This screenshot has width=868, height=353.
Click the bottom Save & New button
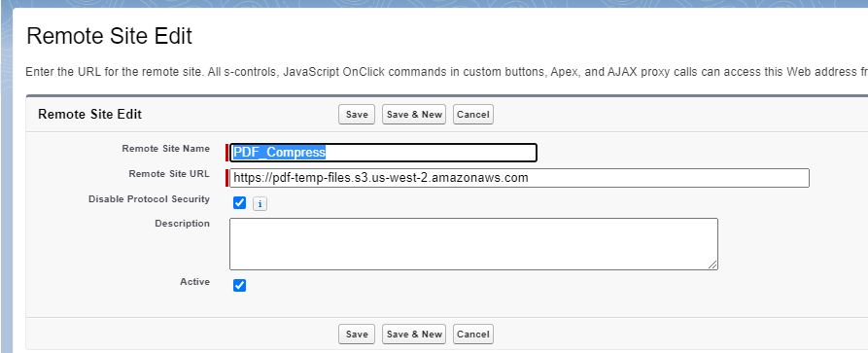tap(414, 335)
